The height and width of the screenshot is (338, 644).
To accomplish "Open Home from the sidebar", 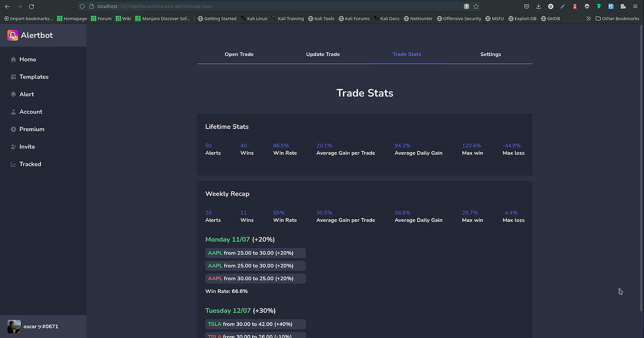I will pos(24,59).
